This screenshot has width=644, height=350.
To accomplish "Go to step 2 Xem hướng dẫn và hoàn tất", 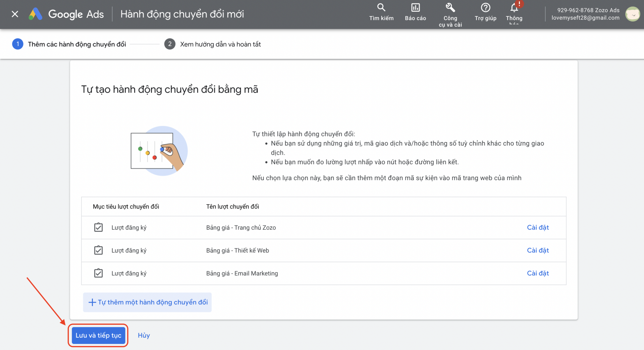I will [212, 44].
